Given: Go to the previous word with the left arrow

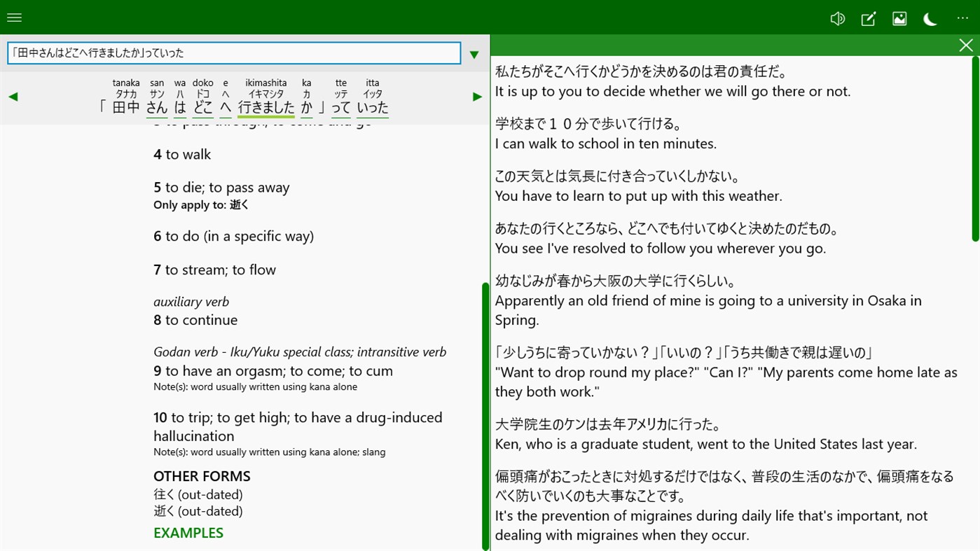Looking at the screenshot, I should 13,96.
